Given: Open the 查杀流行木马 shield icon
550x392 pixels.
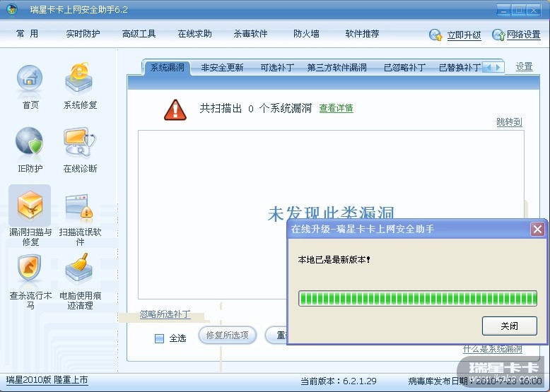Looking at the screenshot, I should pyautogui.click(x=30, y=268).
